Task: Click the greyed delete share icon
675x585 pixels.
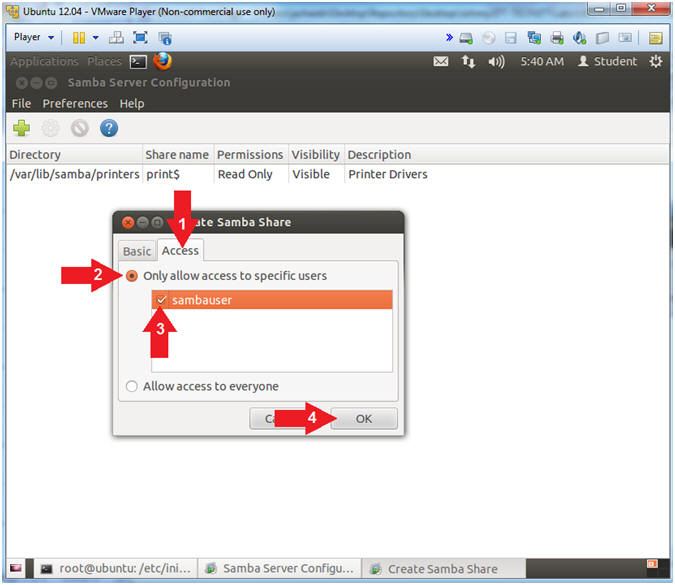Action: pos(80,128)
